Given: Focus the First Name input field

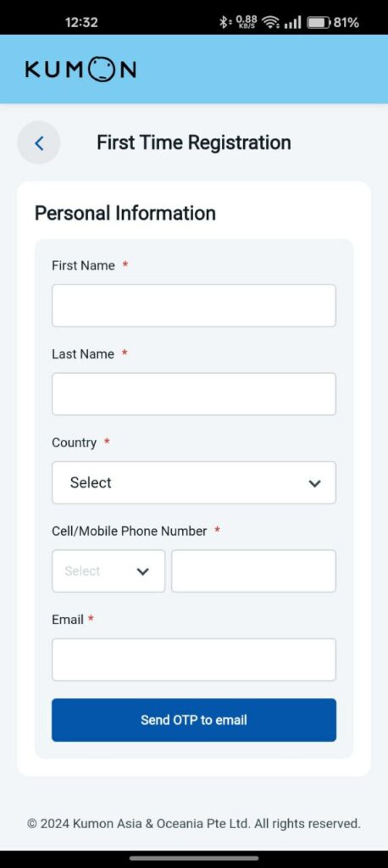Looking at the screenshot, I should click(194, 305).
